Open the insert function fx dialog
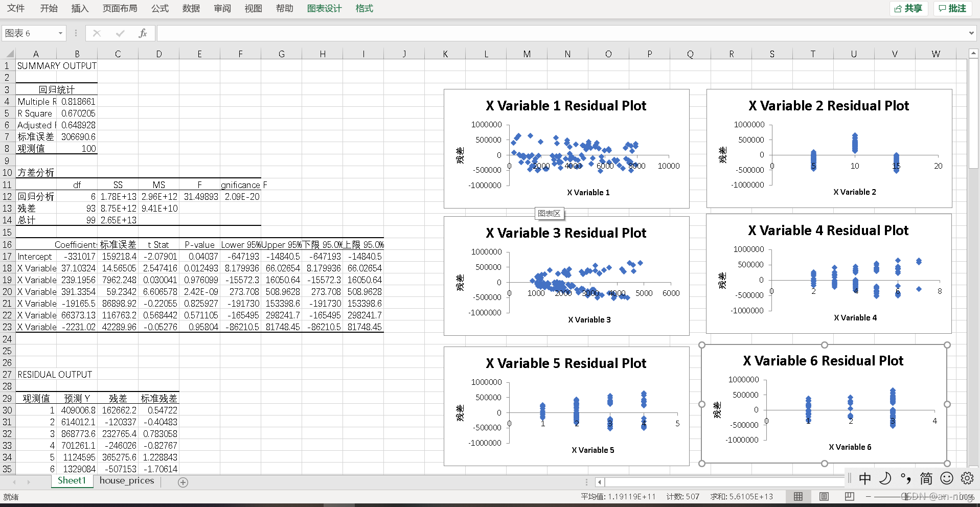980x507 pixels. pos(143,33)
